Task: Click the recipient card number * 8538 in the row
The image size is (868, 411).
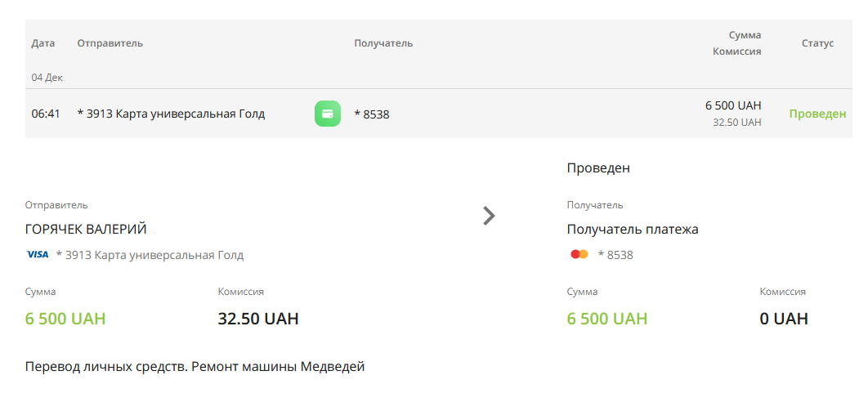Action: 372,114
